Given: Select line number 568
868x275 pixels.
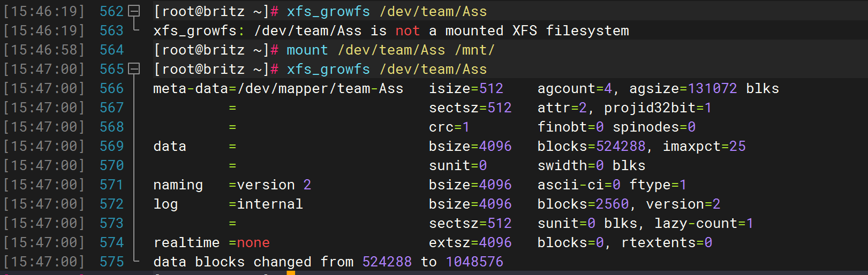Looking at the screenshot, I should pos(111,127).
